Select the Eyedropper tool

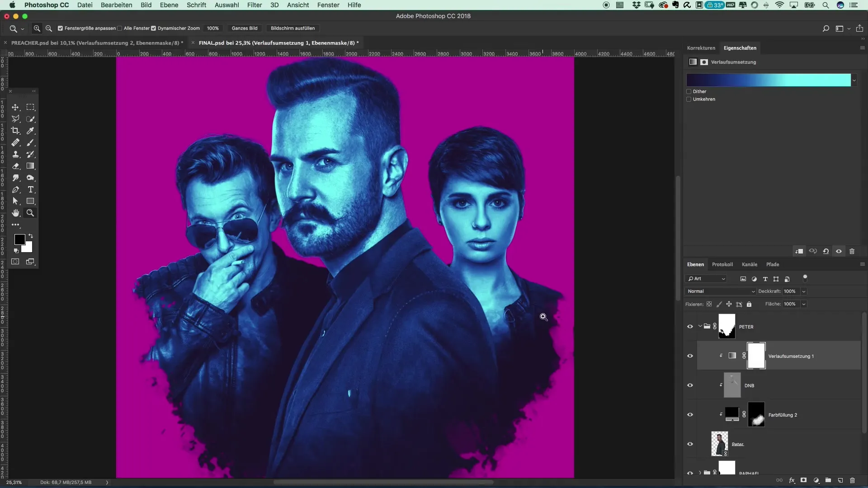coord(30,131)
